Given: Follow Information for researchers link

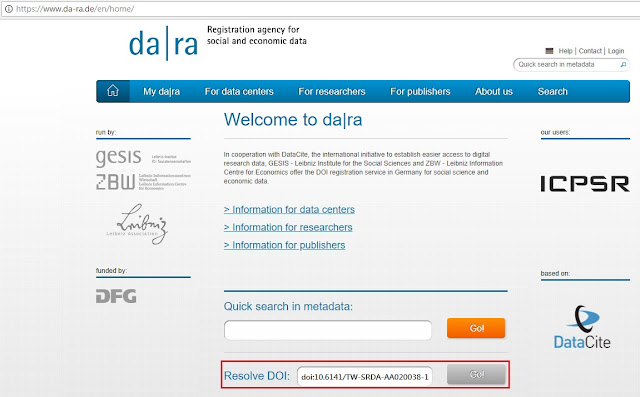Looking at the screenshot, I should click(x=288, y=227).
